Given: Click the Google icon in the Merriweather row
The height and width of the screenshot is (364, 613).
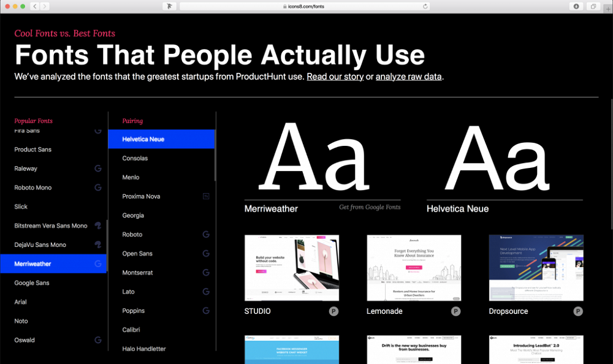Looking at the screenshot, I should click(98, 264).
